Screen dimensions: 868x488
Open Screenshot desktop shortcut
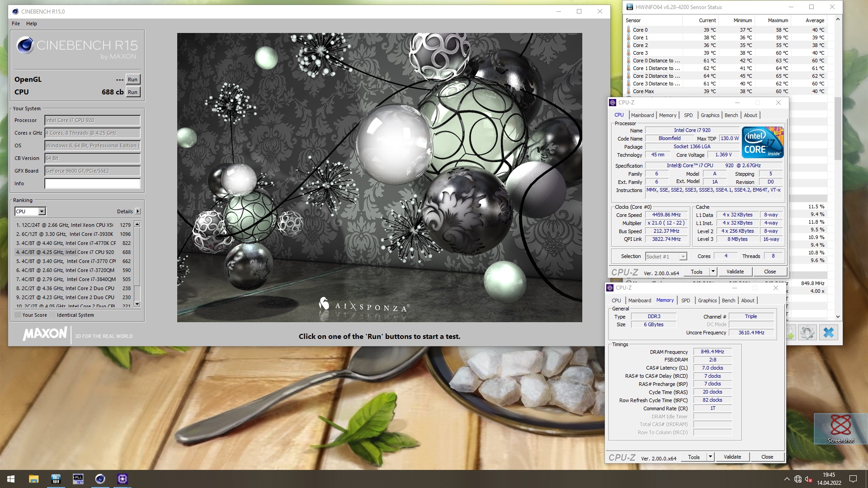(840, 429)
